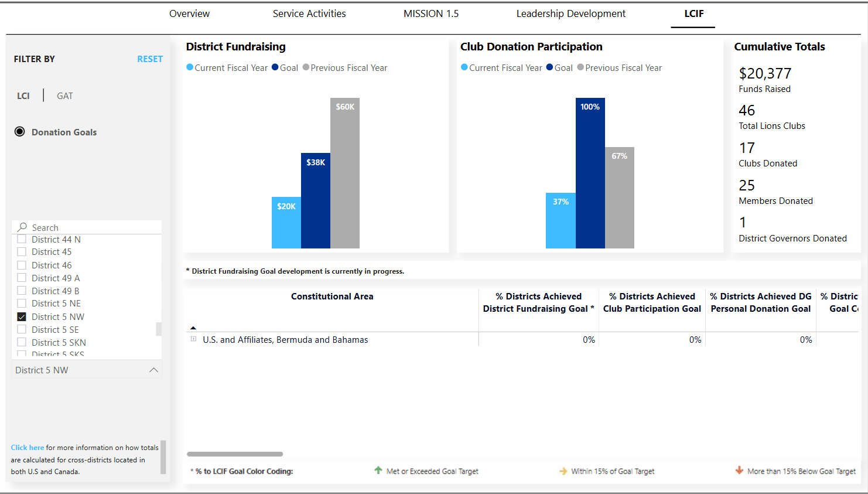Sort by % Districts Achieved District Fundraising Goal
The image size is (868, 494).
[x=538, y=302]
